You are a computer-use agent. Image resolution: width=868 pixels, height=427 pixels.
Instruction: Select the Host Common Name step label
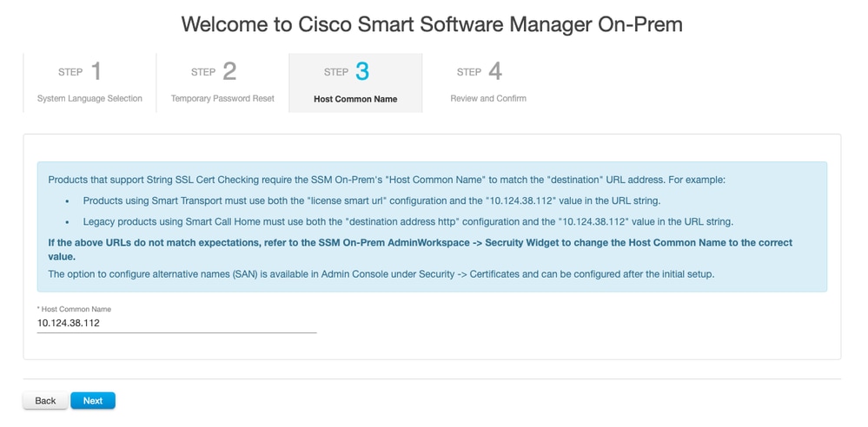pos(355,99)
